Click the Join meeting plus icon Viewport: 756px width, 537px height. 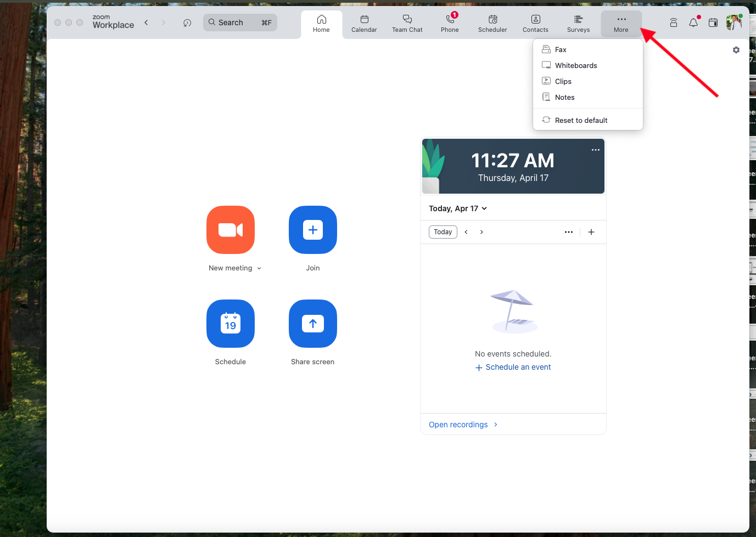(313, 230)
